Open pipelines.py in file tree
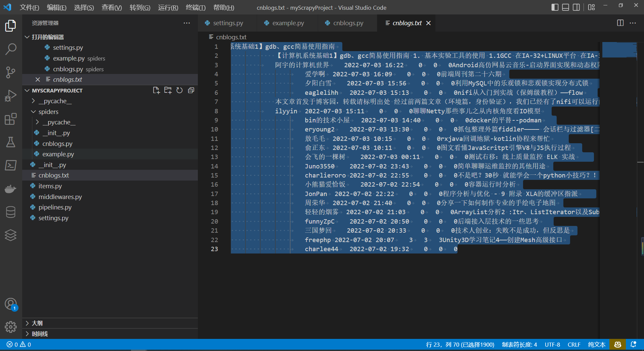 click(55, 207)
